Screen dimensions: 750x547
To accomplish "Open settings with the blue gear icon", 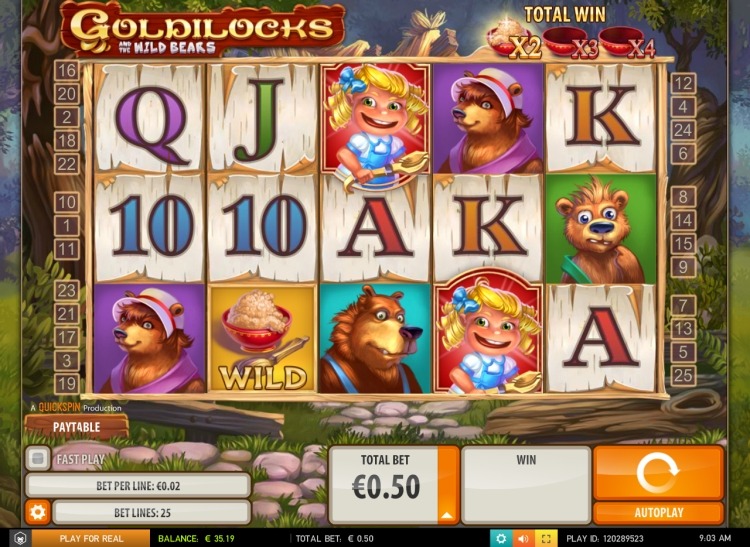I will click(x=501, y=538).
